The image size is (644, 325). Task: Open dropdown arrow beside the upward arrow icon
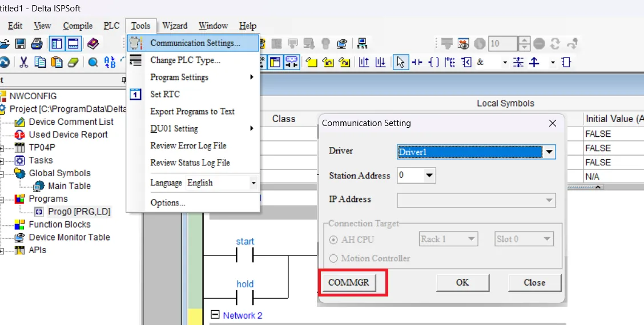point(553,62)
